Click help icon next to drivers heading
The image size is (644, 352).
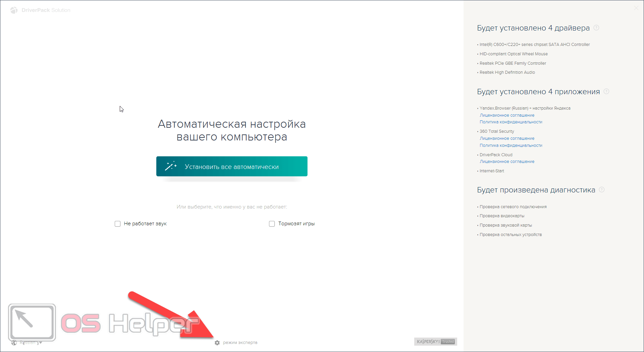click(596, 28)
